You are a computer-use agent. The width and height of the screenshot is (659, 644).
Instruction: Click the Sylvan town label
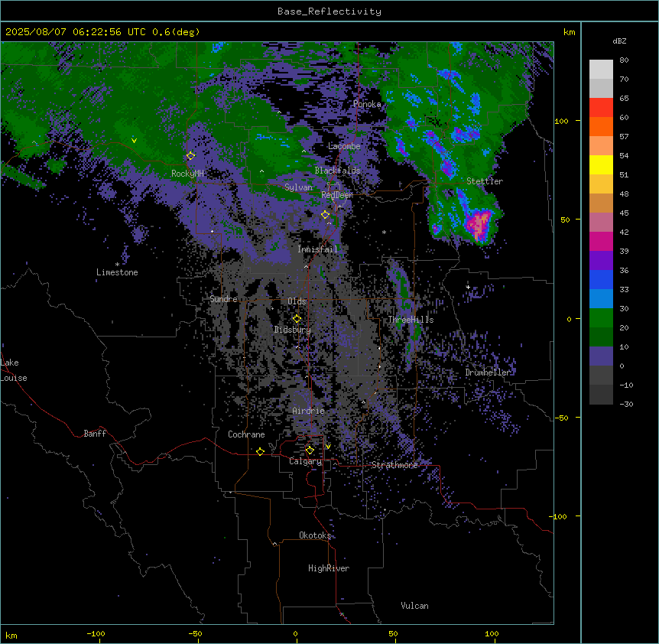[x=298, y=187]
